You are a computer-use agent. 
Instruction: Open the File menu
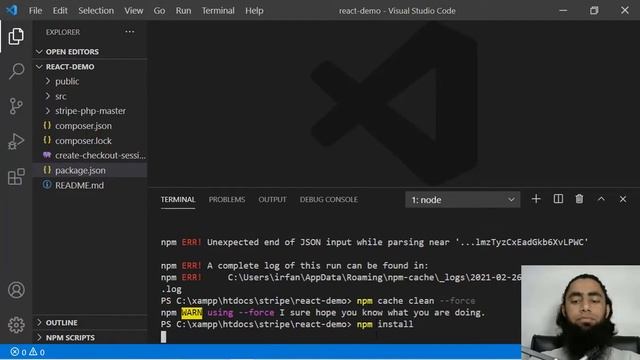pos(36,11)
